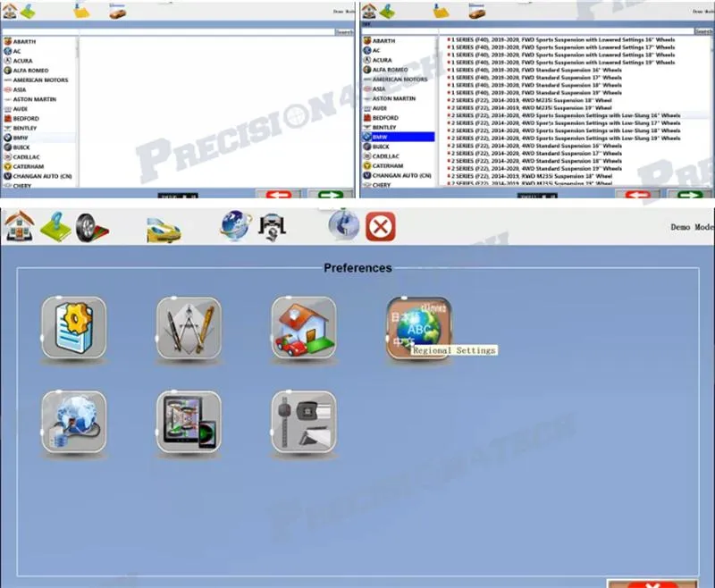This screenshot has height=588, width=715.
Task: Open the vehicle lift icon in bottom toolbar
Action: 273,228
